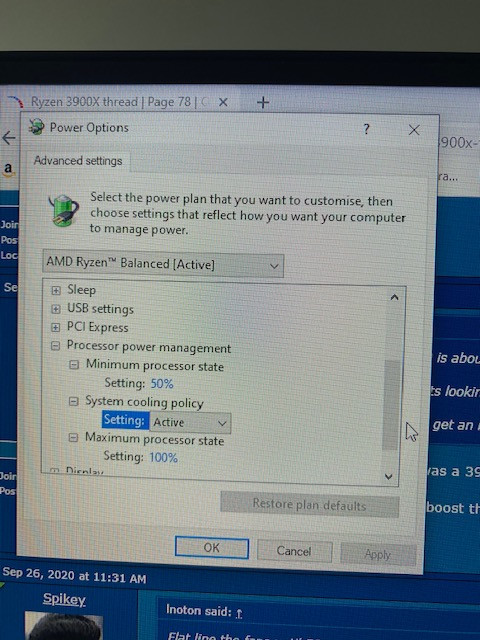This screenshot has height=640, width=480.
Task: Click the settings list scrollbar thumb
Action: click(392, 405)
